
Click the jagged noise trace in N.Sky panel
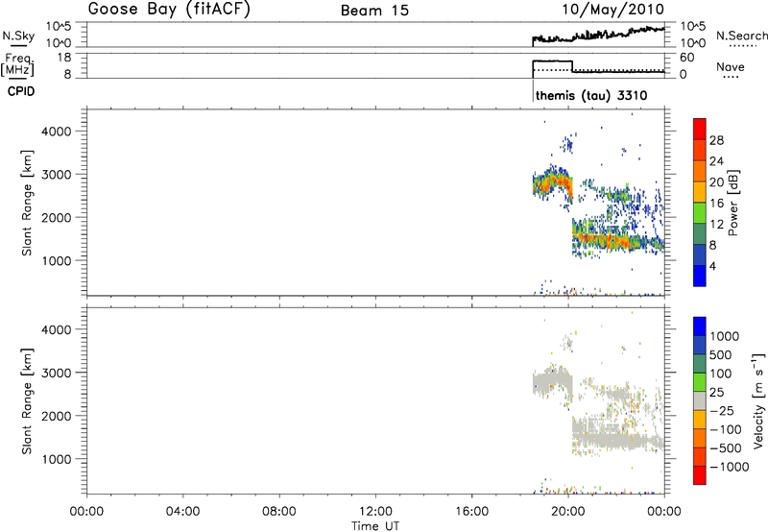(598, 36)
